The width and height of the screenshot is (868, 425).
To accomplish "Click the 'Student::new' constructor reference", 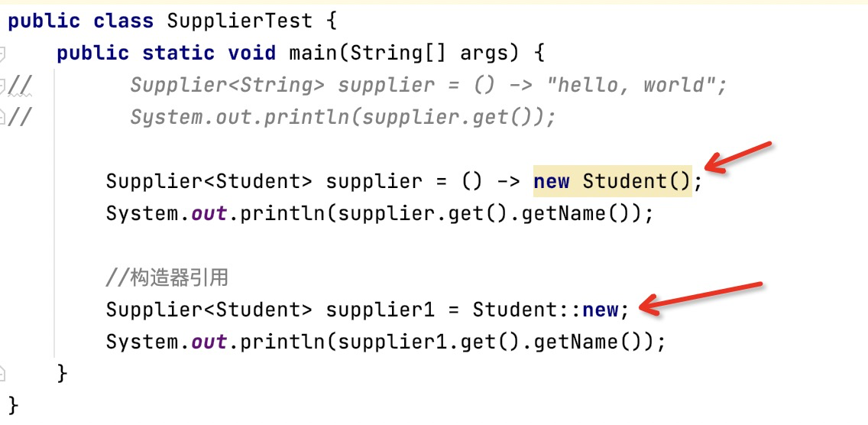I will pos(546,310).
